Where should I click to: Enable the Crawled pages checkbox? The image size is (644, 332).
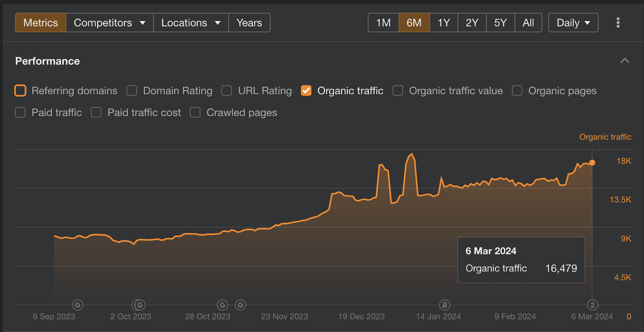[195, 112]
